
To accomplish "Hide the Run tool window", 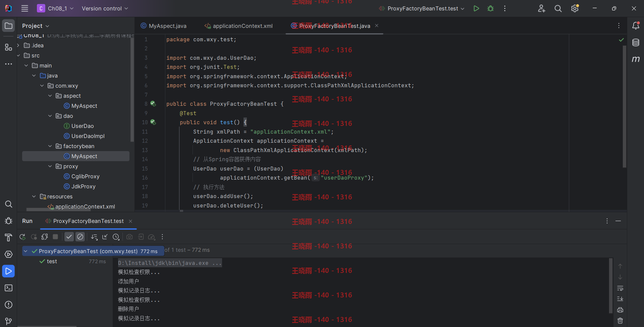I will (618, 221).
